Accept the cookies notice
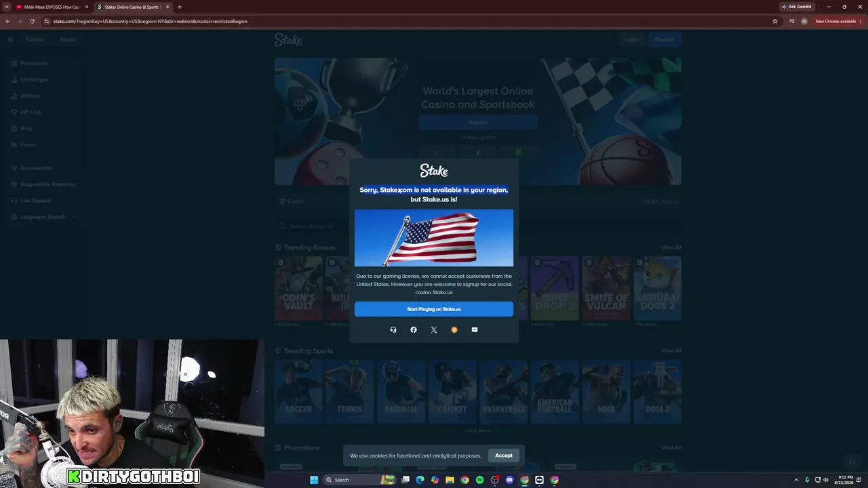 tap(504, 455)
